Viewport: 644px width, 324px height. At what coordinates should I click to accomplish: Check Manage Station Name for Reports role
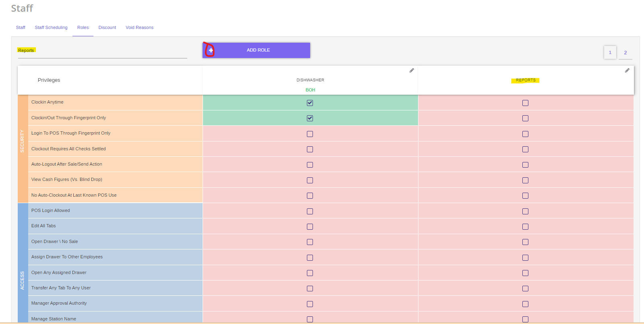coord(525,319)
